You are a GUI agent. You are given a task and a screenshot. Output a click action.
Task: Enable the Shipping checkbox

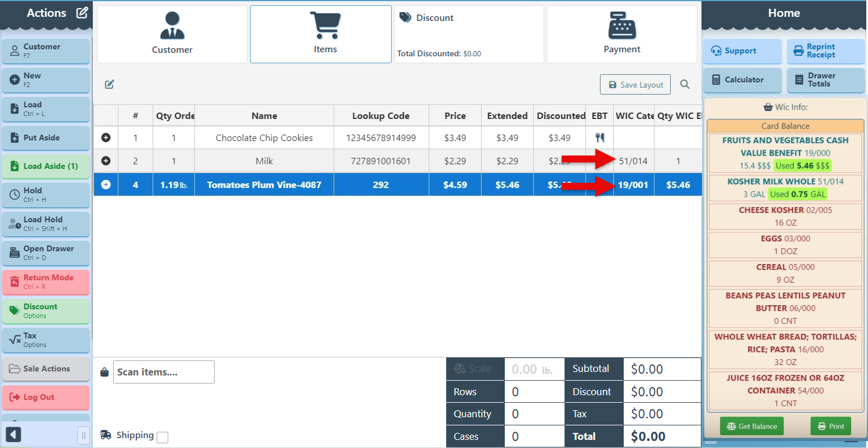click(162, 437)
